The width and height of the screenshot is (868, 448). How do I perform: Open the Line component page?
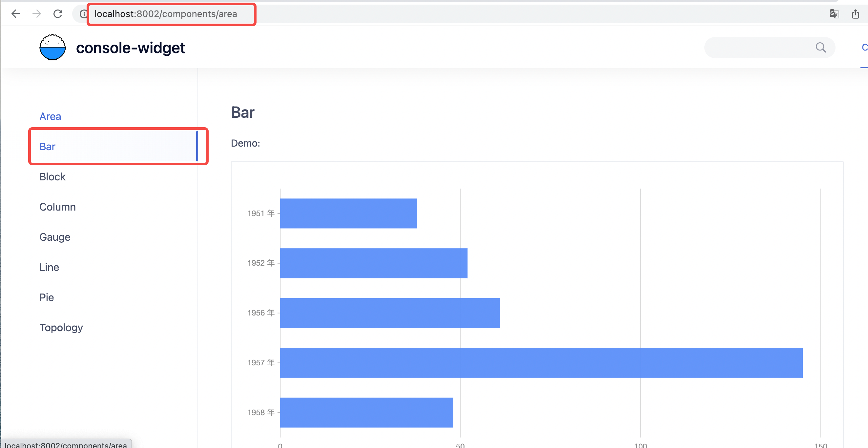[49, 267]
